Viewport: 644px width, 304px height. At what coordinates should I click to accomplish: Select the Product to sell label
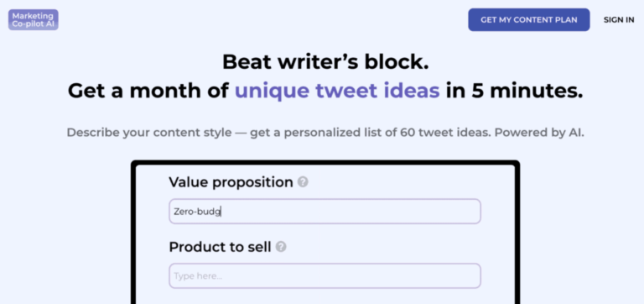click(221, 247)
